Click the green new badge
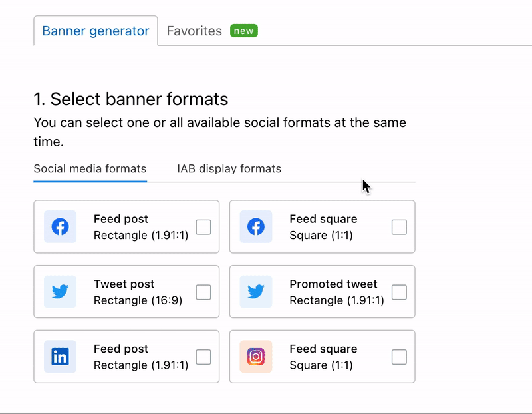 click(243, 31)
